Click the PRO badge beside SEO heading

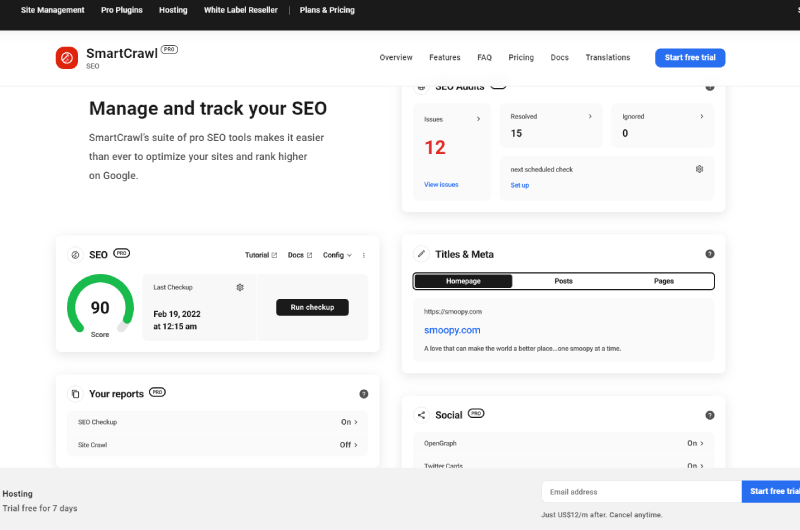121,253
